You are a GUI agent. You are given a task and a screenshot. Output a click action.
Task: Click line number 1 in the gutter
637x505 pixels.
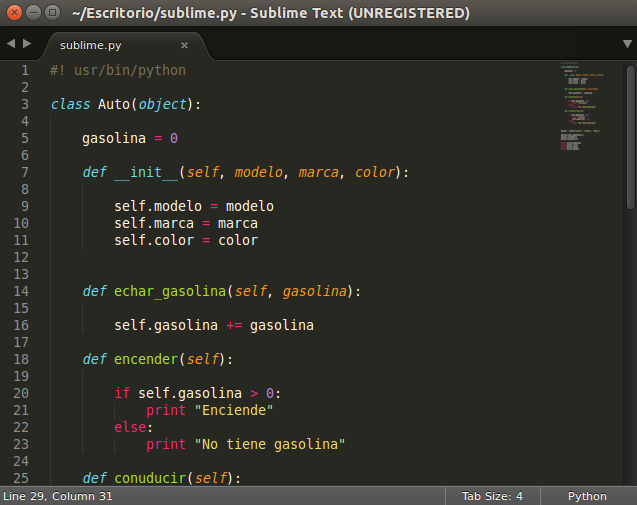click(x=25, y=70)
